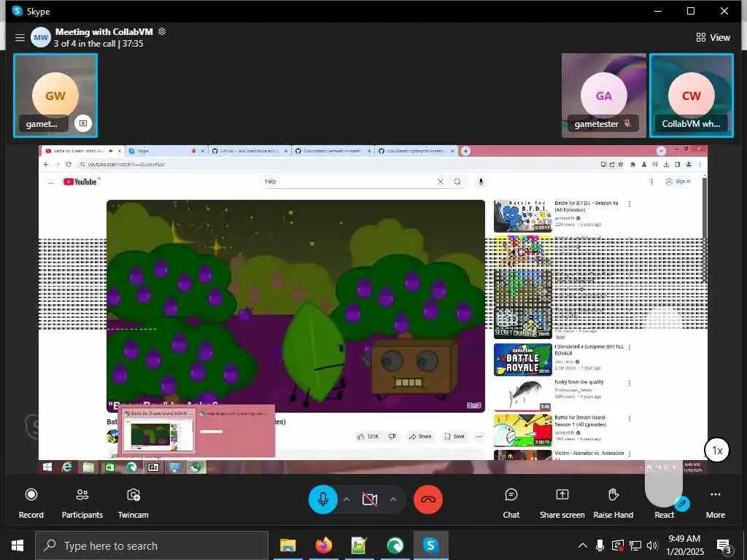Viewport: 747px width, 560px height.
Task: Click Save button under the YouTube video
Action: (454, 436)
